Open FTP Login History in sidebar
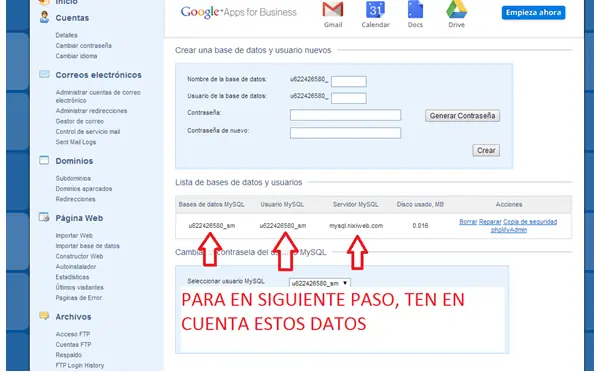This screenshot has width=594, height=373. click(80, 365)
